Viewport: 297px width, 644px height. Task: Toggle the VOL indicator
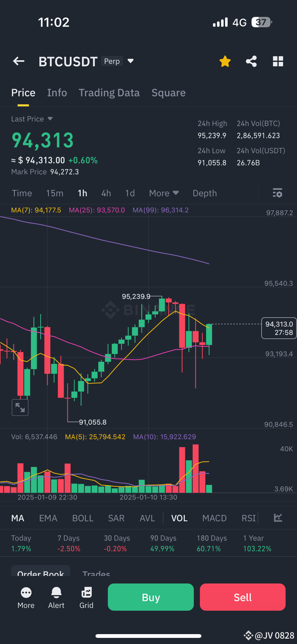pyautogui.click(x=179, y=518)
